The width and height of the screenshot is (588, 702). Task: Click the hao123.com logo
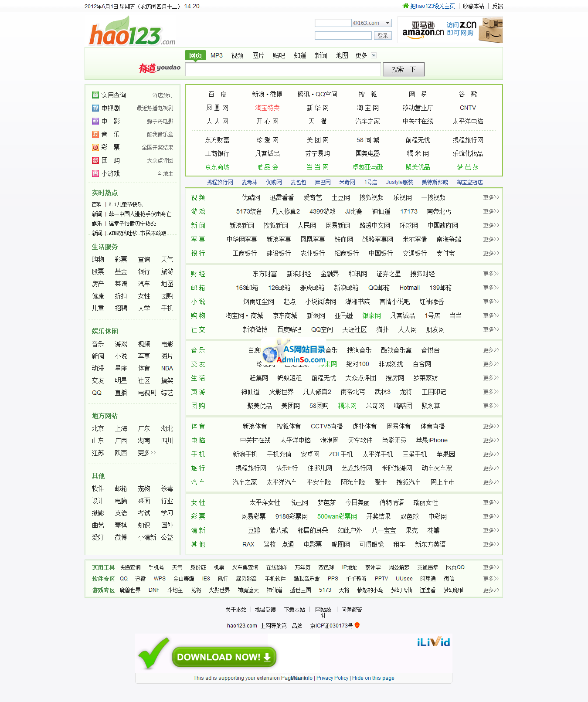click(x=132, y=31)
